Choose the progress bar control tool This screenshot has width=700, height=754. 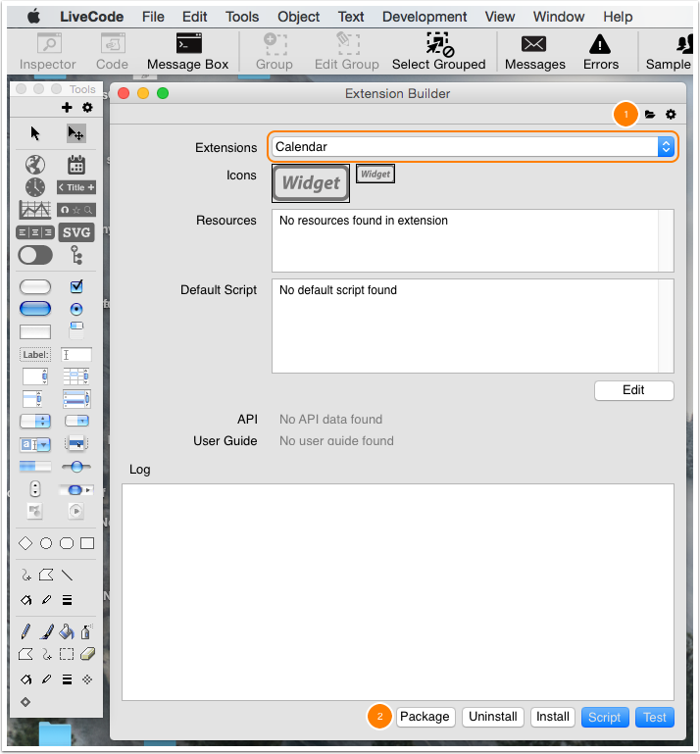tap(35, 466)
